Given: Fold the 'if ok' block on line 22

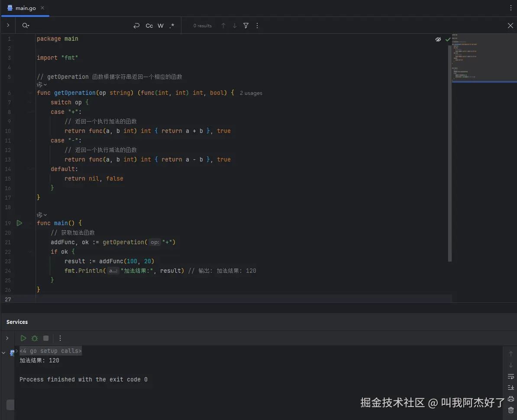Looking at the screenshot, I should 30,252.
